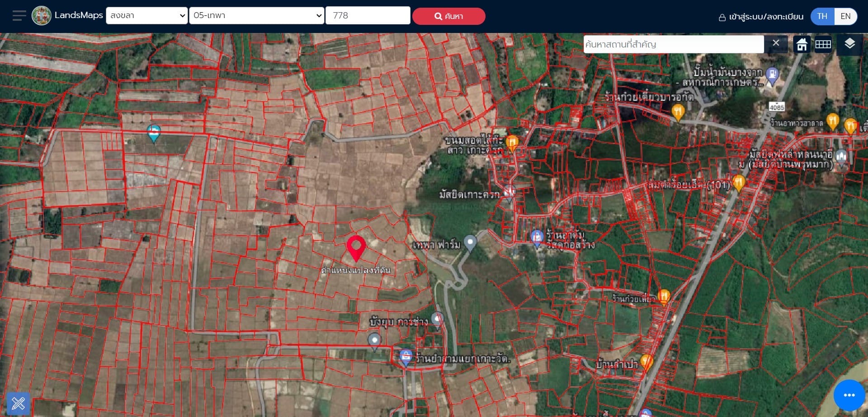The image size is (868, 417).
Task: Click the เทพา ฟาร์ม map marker
Action: (470, 243)
